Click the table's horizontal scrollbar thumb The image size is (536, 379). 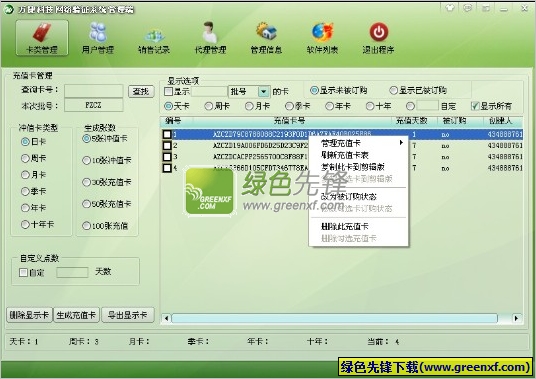click(x=335, y=318)
